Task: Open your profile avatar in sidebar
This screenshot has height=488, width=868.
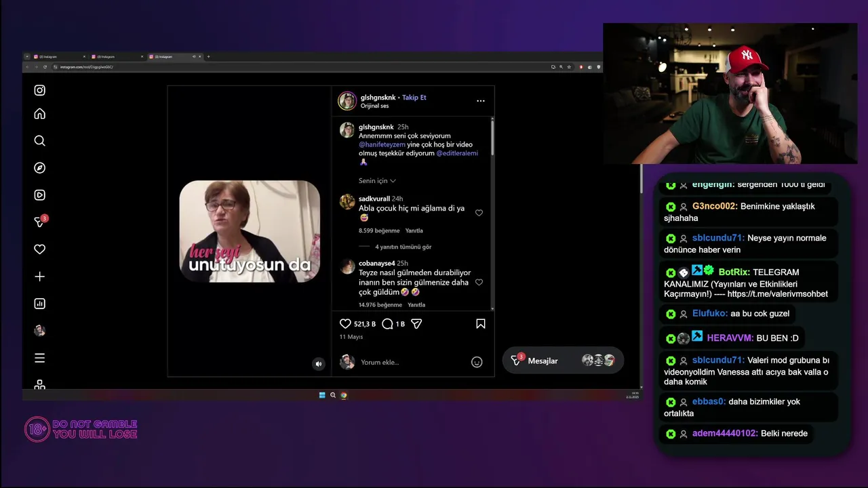Action: click(x=40, y=331)
